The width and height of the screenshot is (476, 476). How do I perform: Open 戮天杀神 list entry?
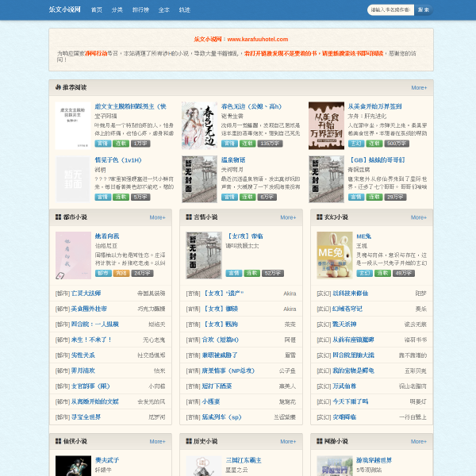pos(344,324)
